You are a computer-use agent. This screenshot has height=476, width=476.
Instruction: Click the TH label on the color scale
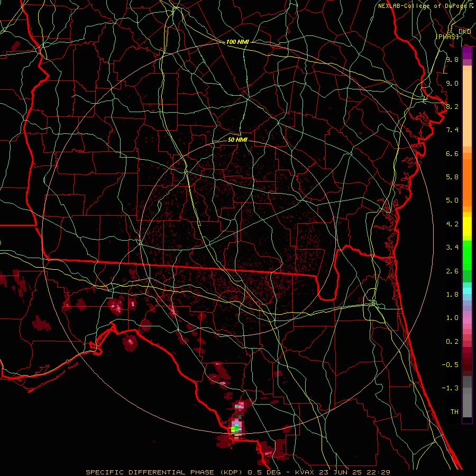click(454, 412)
